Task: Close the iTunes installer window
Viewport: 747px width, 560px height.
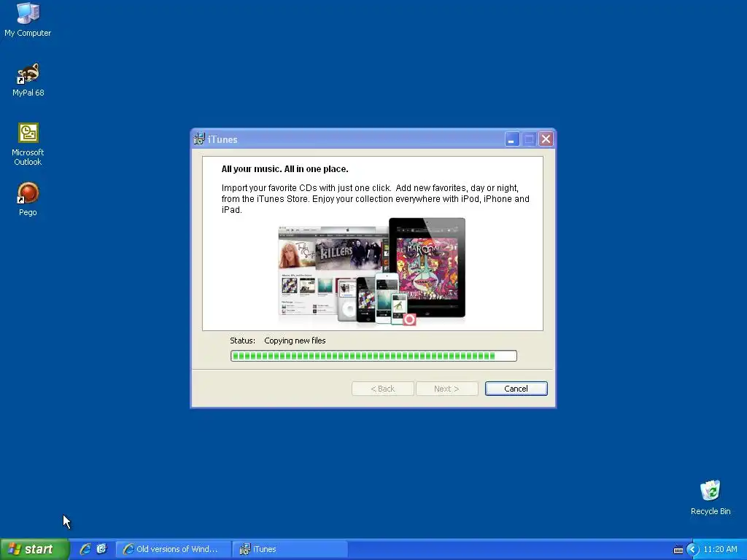Action: tap(546, 139)
